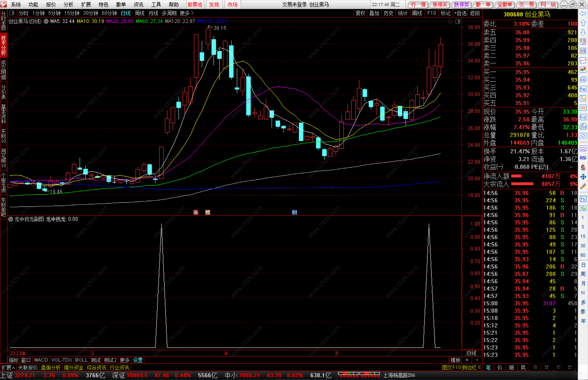Image resolution: width=588 pixels, height=380 pixels.
Task: Click the four-way move arrows icon
Action: (x=583, y=177)
